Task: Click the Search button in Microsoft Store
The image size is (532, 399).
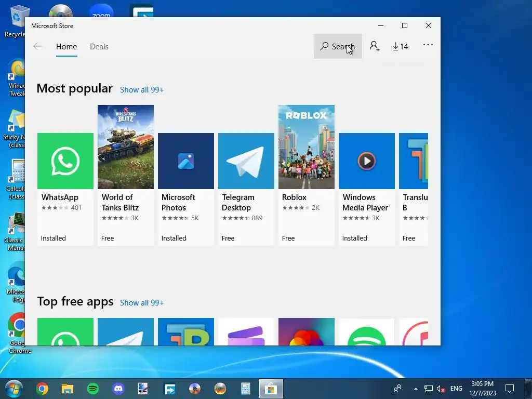Action: pos(338,46)
